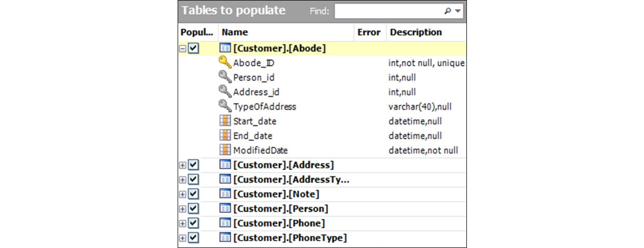Select the [Customer].[Note] row label
Viewport: 644px width, 248px height.
[276, 194]
